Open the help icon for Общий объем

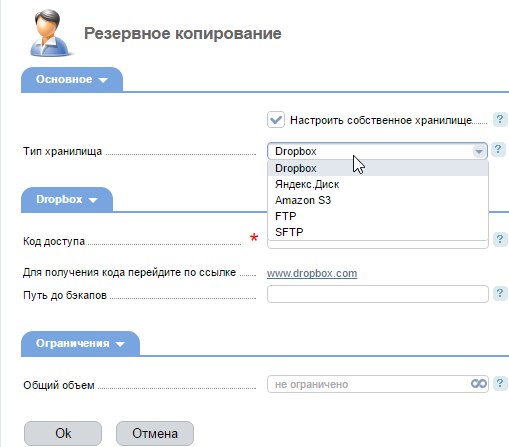pos(500,383)
